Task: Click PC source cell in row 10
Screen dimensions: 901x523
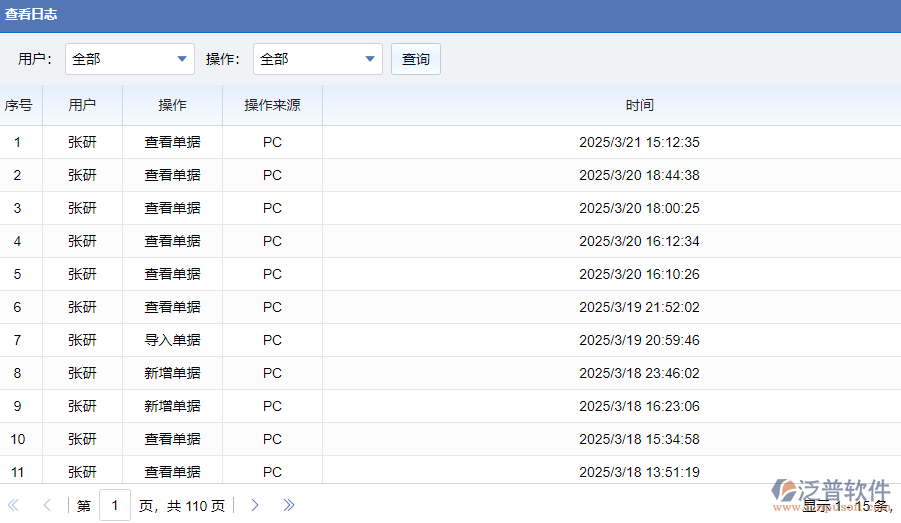Action: [x=272, y=439]
